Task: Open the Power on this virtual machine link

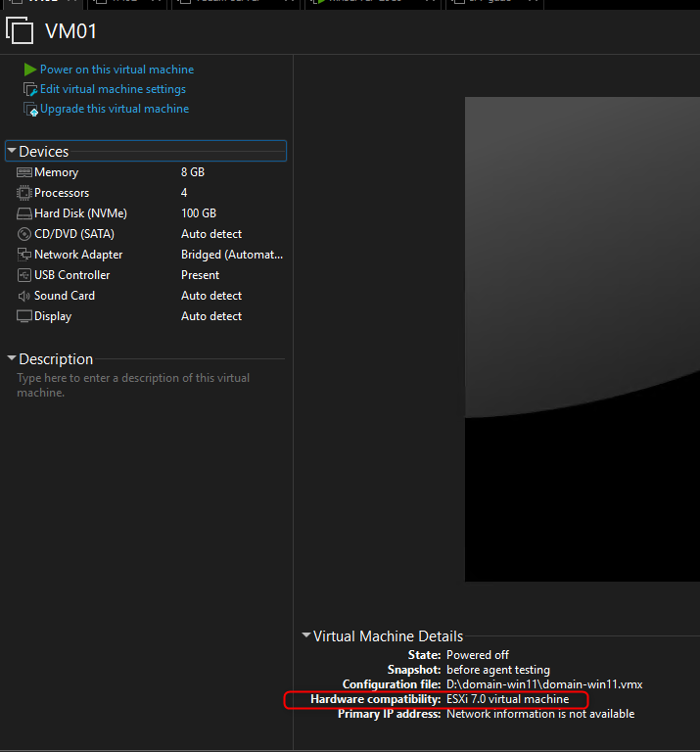Action: pyautogui.click(x=117, y=70)
